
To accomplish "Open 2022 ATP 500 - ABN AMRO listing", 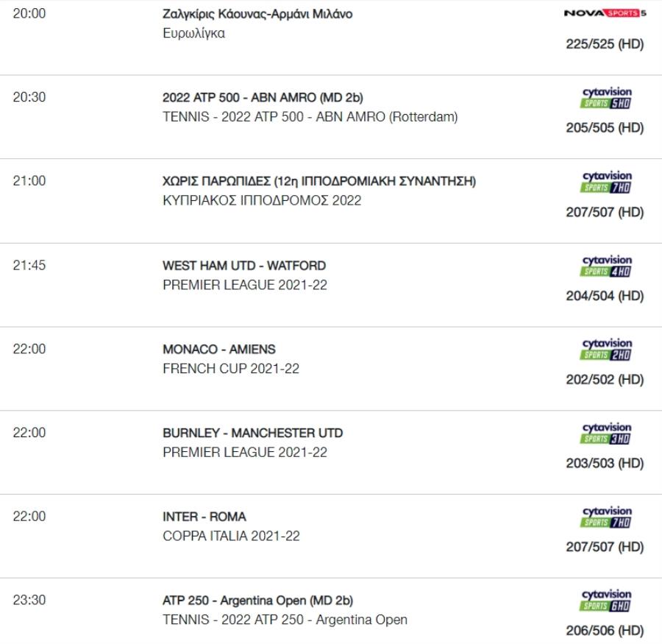I will point(263,97).
